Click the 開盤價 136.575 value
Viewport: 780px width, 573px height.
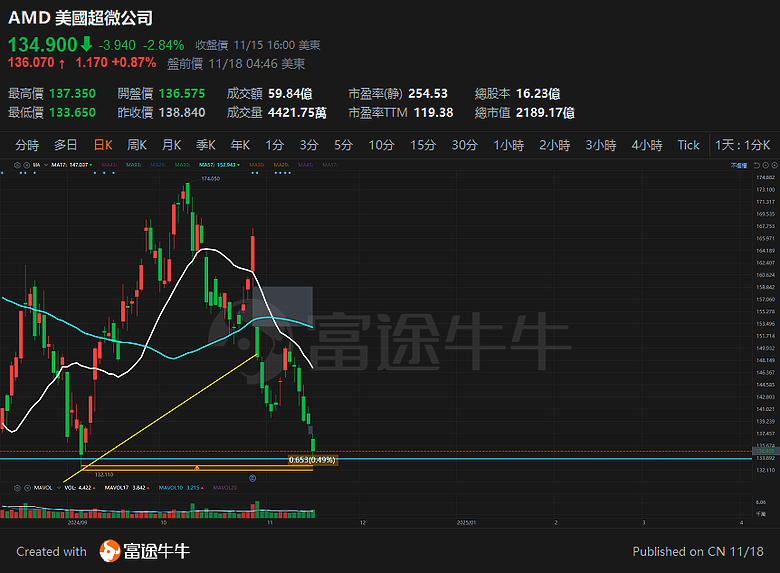point(182,94)
